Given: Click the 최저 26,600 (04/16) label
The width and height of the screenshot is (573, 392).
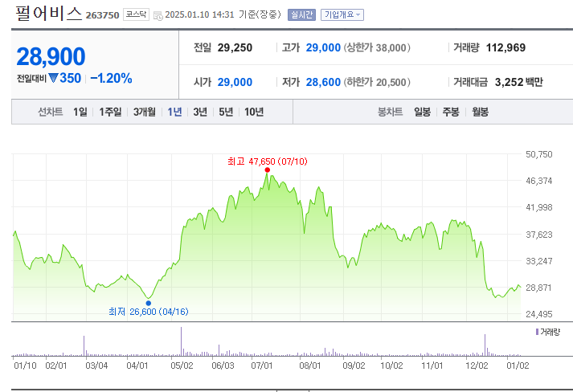Looking at the screenshot, I should click(149, 312).
